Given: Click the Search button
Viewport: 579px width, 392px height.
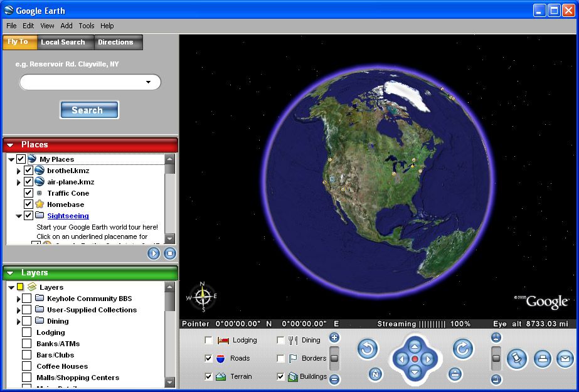Looking at the screenshot, I should point(88,110).
